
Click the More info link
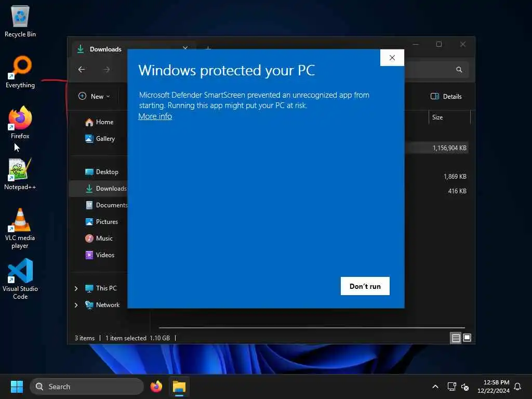point(155,116)
